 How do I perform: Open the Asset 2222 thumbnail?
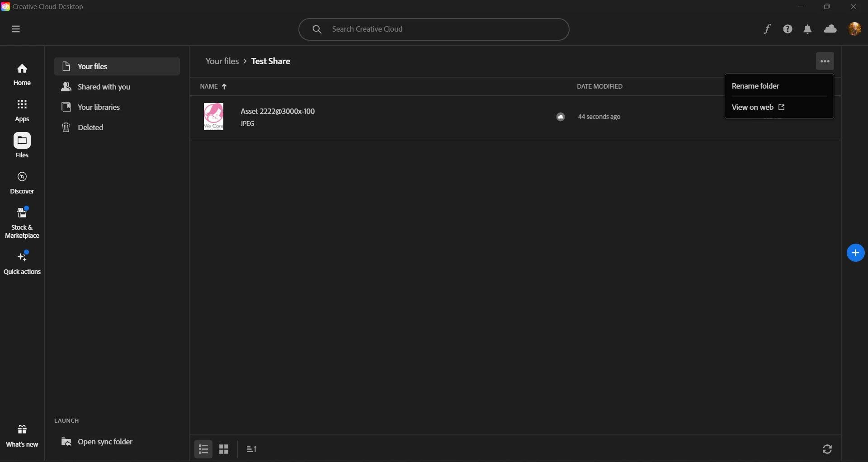(213, 117)
